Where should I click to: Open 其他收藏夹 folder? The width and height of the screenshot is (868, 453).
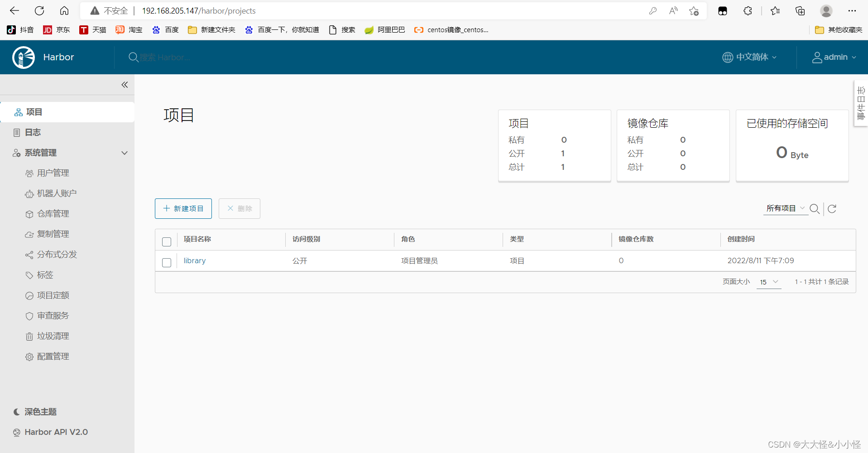[839, 30]
